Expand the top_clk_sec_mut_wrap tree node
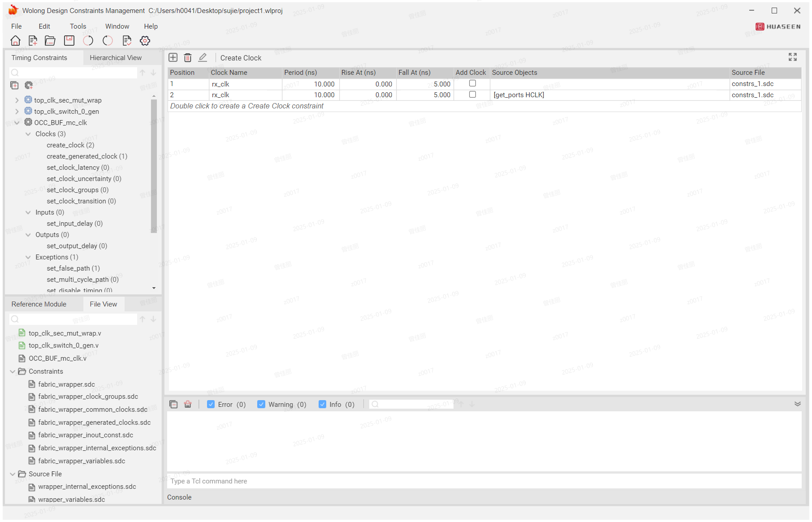Screen dimensions: 812x522 coord(17,100)
